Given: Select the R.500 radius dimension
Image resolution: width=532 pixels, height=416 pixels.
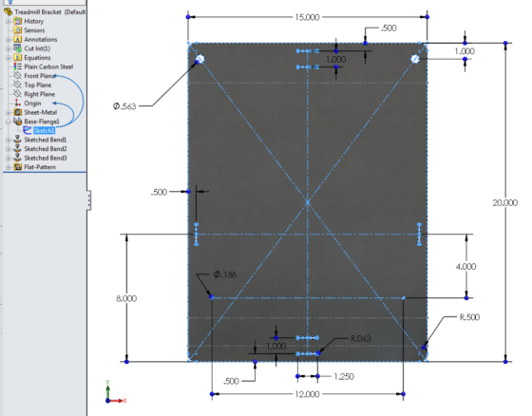Looking at the screenshot, I should pyautogui.click(x=469, y=317).
